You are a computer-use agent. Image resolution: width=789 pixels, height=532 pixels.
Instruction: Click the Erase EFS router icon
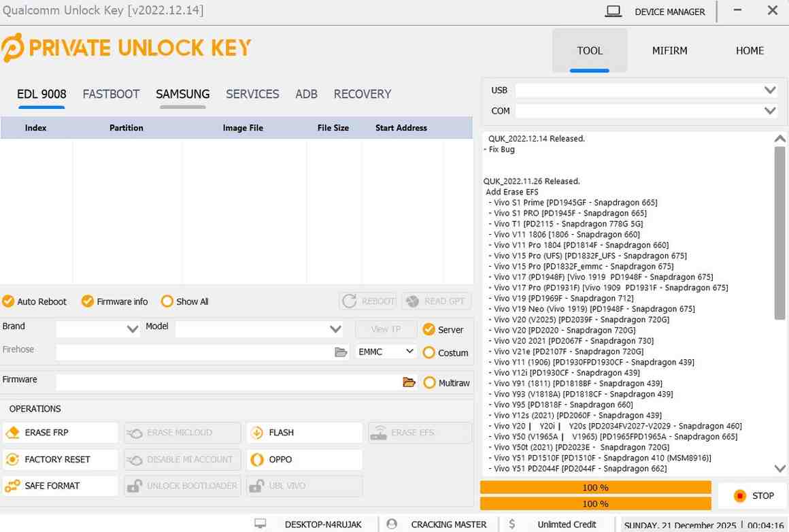pos(378,433)
